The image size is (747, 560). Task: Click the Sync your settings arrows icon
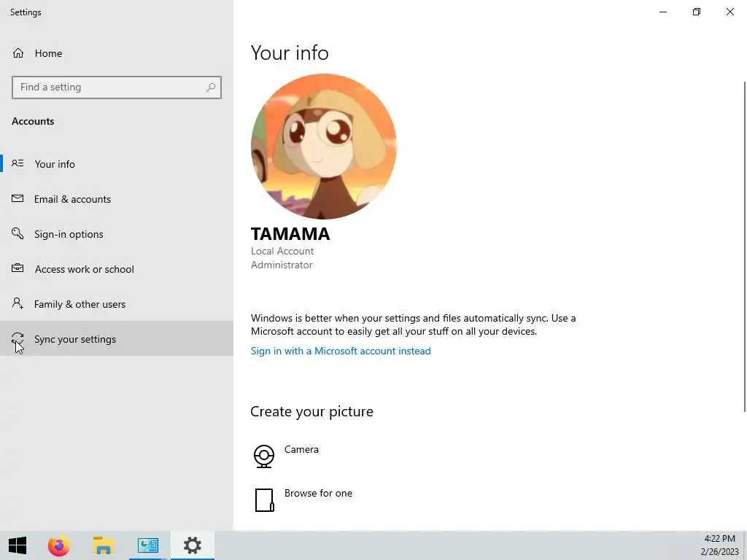18,338
